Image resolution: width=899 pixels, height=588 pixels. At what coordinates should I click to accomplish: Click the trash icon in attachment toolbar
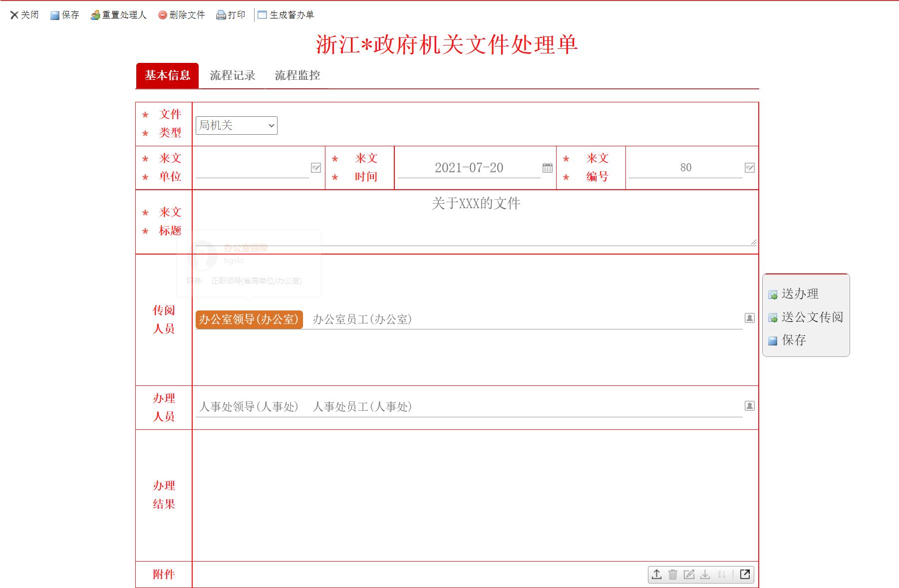pyautogui.click(x=672, y=575)
